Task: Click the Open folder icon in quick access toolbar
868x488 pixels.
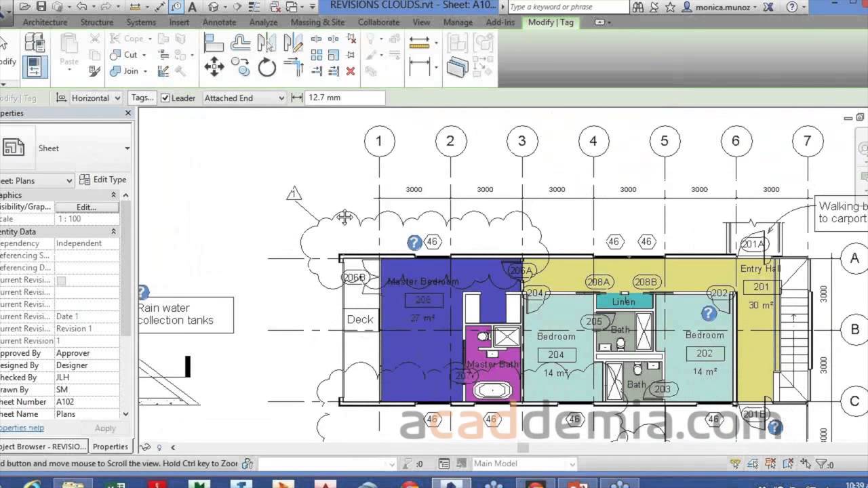Action: (25, 7)
